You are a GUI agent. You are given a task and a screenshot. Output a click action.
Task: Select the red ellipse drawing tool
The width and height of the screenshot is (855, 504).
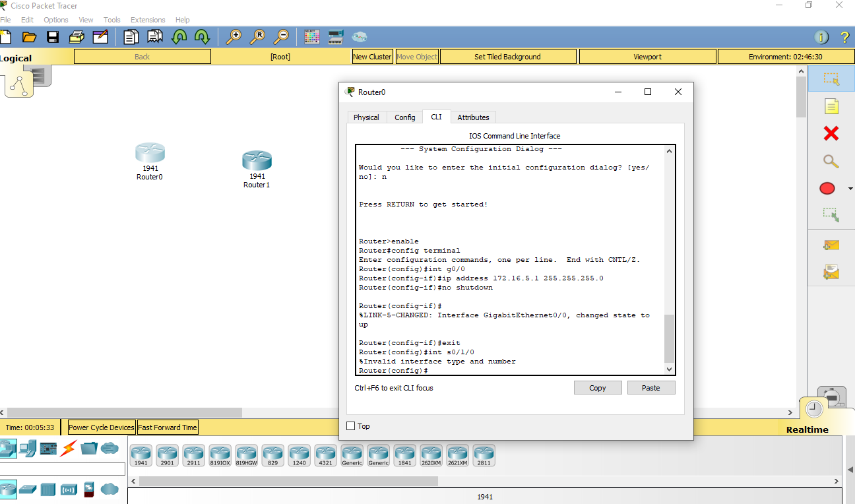point(827,189)
